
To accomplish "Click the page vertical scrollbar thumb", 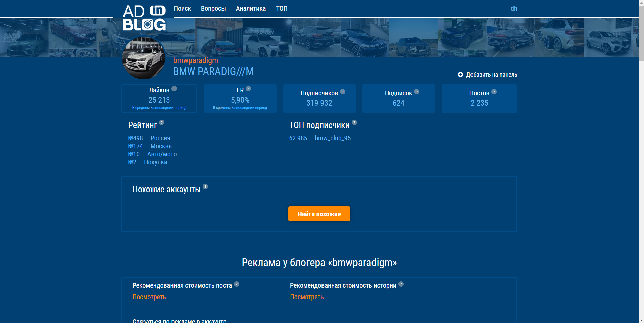I will pyautogui.click(x=641, y=34).
